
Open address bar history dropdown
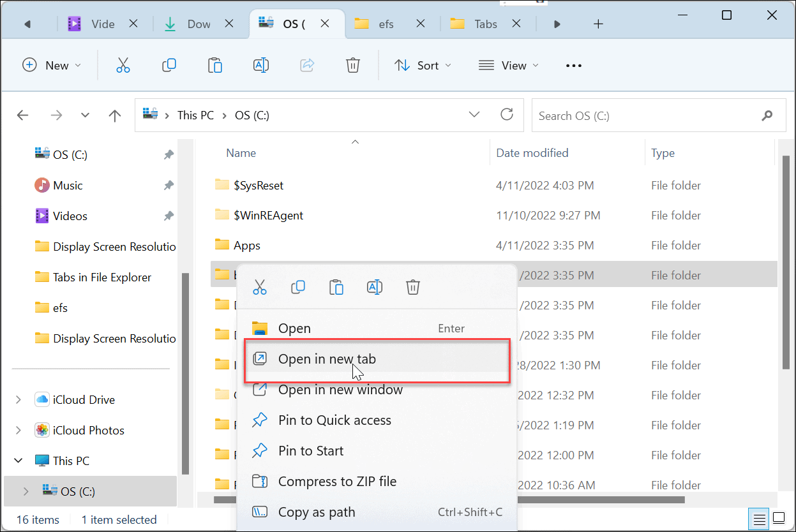(474, 115)
